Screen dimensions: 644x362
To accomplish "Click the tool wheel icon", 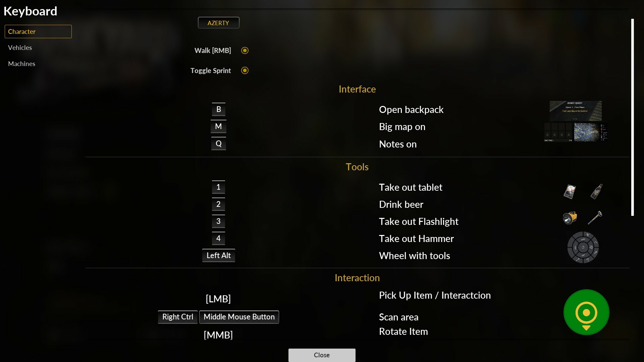I will pyautogui.click(x=583, y=247).
